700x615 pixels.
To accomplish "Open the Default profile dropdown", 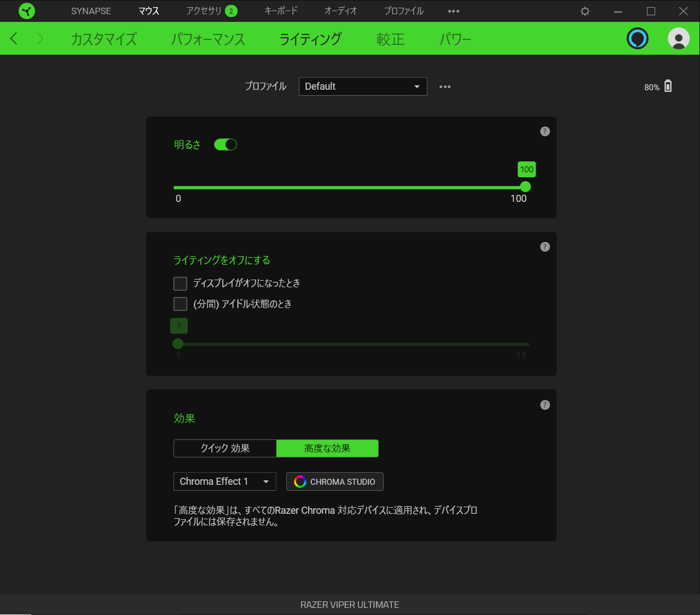I will click(x=363, y=86).
